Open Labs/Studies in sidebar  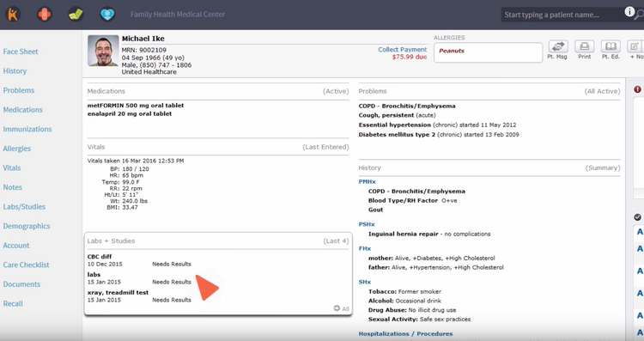24,207
